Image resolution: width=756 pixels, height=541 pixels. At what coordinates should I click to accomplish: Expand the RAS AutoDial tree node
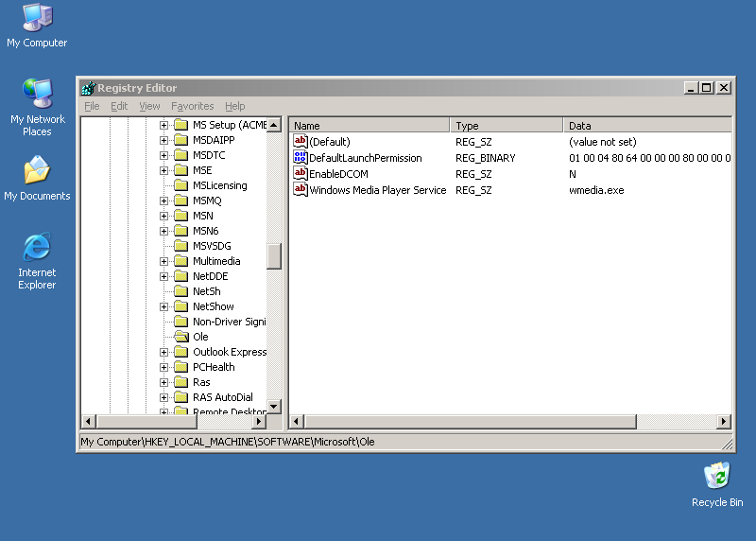coord(163,397)
